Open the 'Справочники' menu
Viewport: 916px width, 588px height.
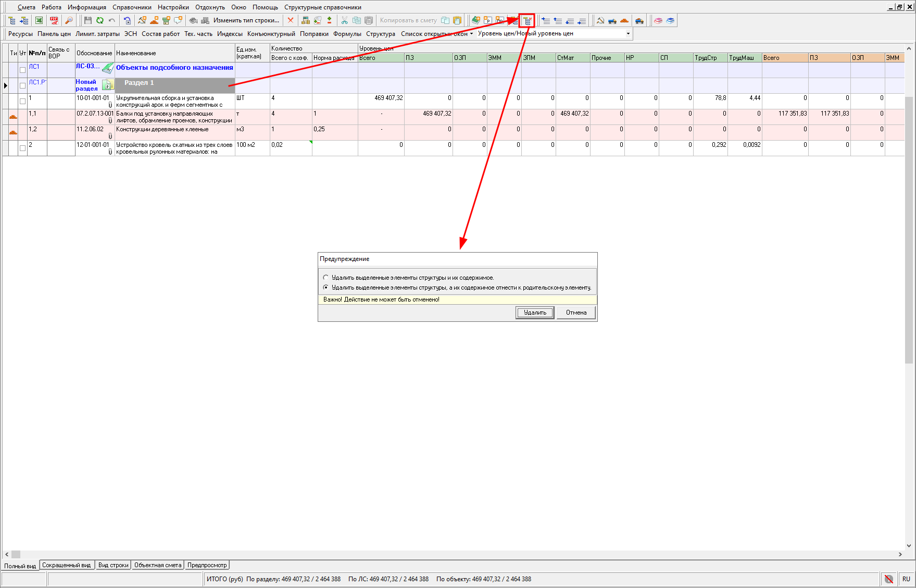[132, 7]
